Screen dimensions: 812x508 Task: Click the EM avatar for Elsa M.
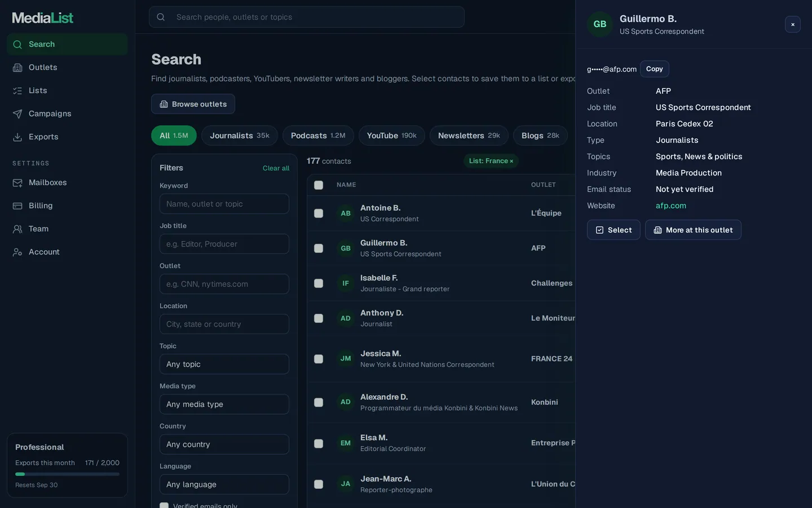pos(346,443)
